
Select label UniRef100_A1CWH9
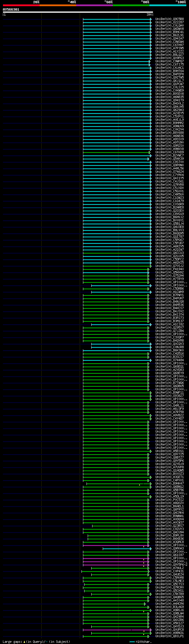point(170,292)
